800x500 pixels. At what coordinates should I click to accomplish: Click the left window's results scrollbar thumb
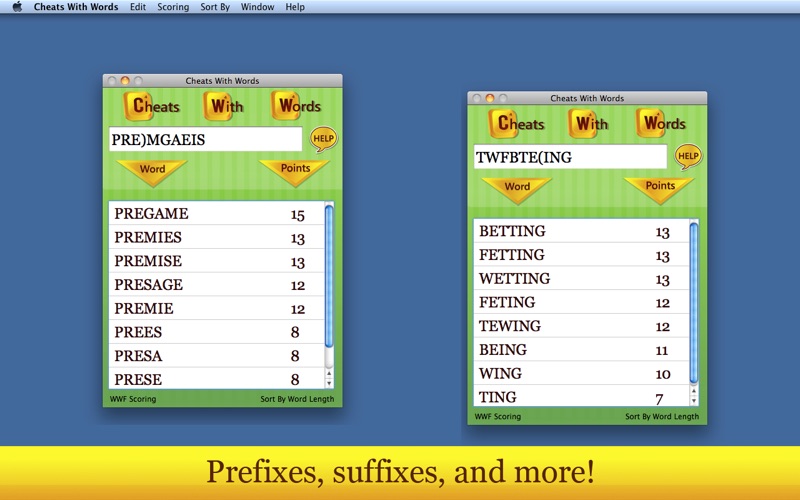329,277
